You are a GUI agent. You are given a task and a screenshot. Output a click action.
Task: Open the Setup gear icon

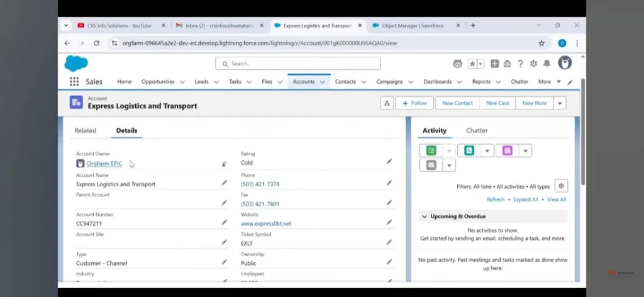pyautogui.click(x=533, y=64)
